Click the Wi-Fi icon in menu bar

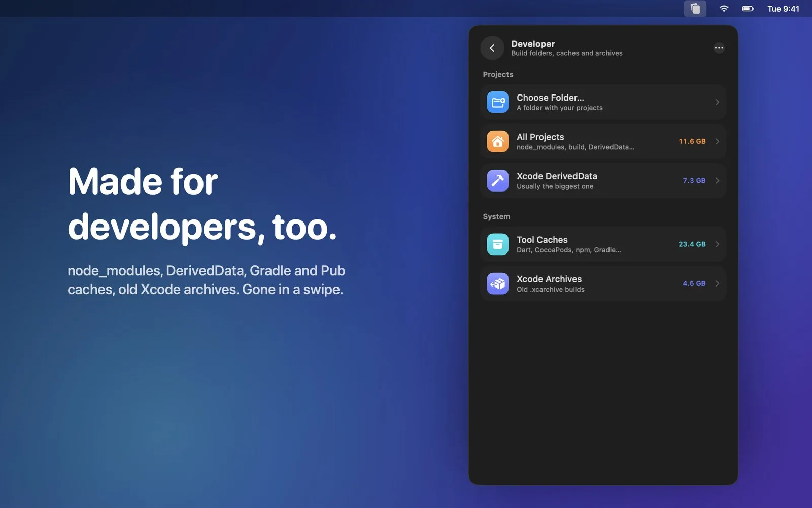pos(724,9)
